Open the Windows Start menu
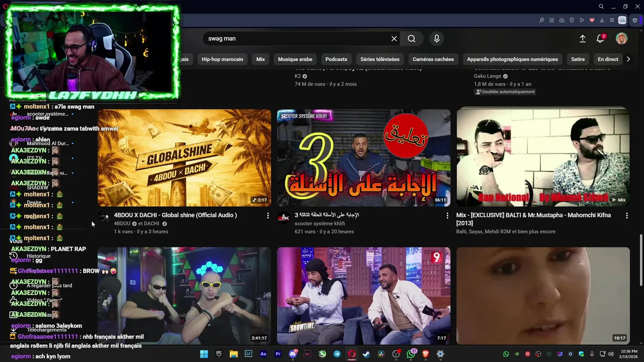The width and height of the screenshot is (644, 362). tap(204, 354)
